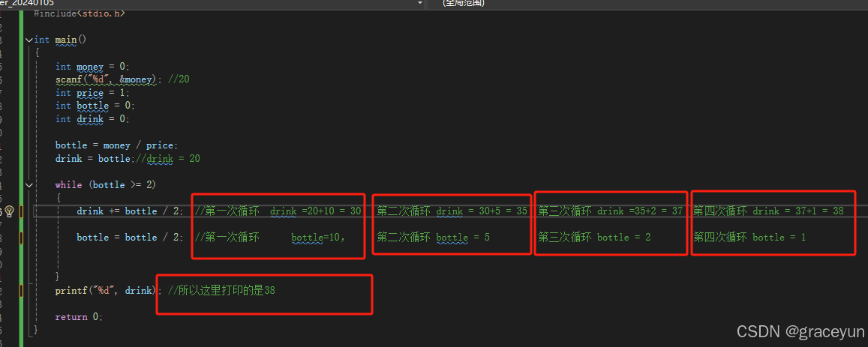Click comment '第三次循环 bottle = 2'
Viewport: 868px width, 347px height.
tap(594, 237)
